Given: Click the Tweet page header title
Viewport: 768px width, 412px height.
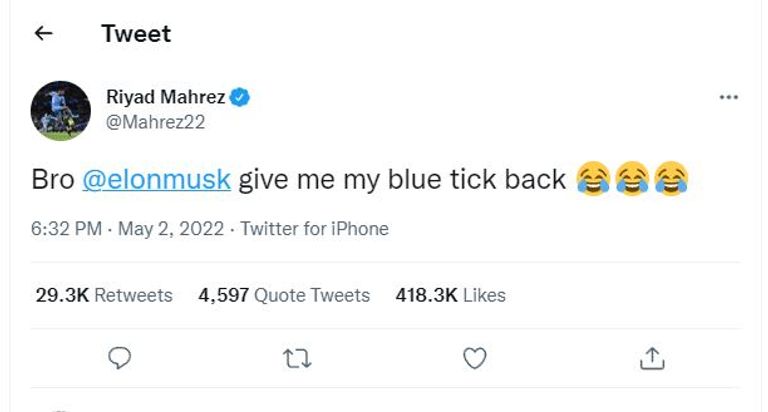Looking at the screenshot, I should tap(136, 34).
